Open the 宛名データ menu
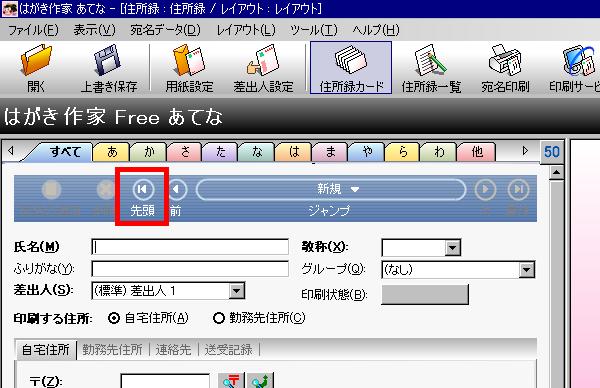This screenshot has height=388, width=600. click(165, 30)
